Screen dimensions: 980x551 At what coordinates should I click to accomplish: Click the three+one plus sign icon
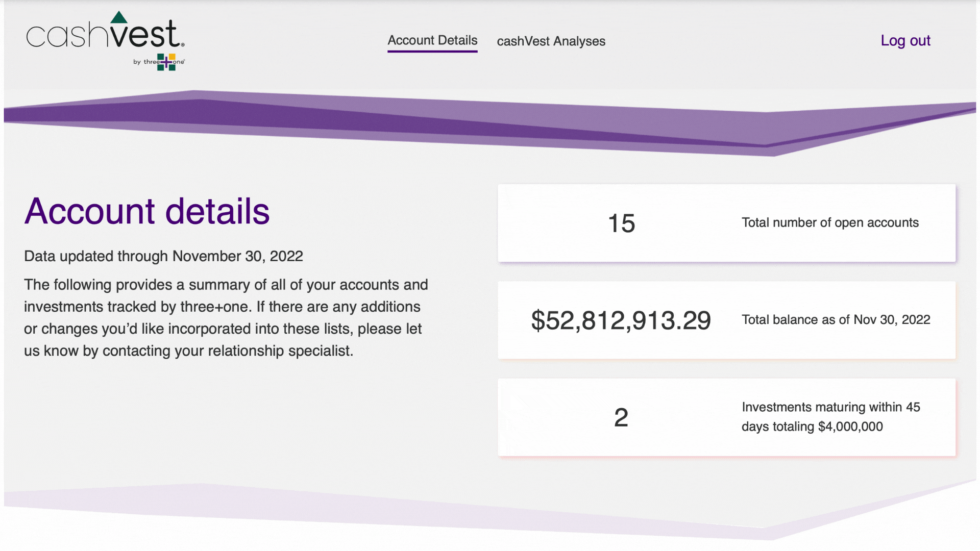[166, 62]
